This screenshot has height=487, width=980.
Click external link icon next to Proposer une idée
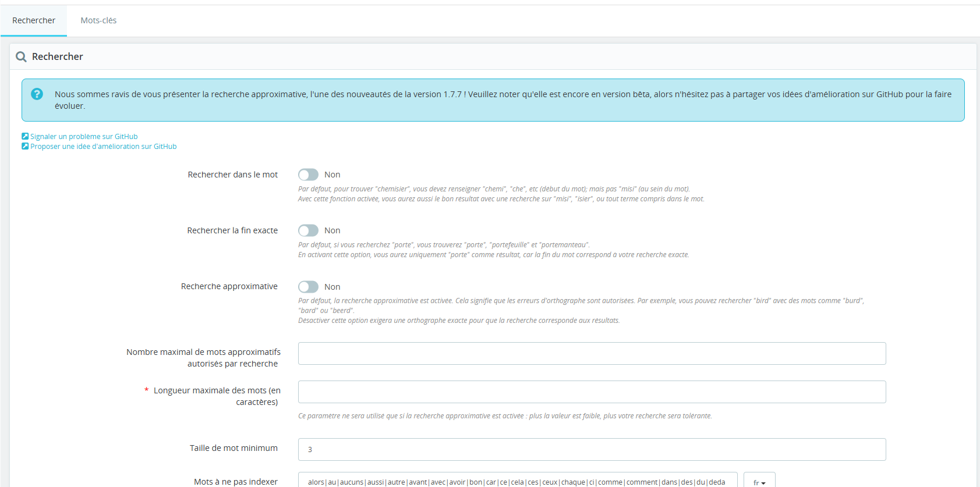[x=25, y=146]
